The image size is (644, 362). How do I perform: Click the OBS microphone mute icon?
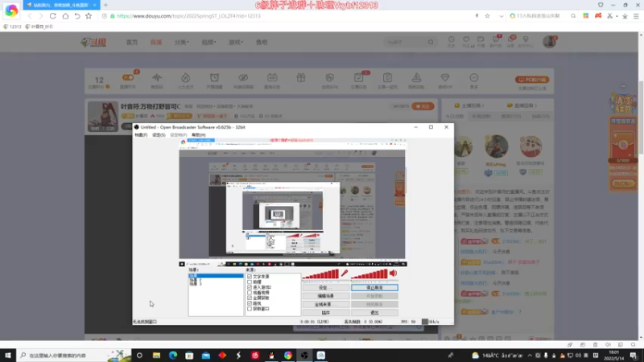tap(345, 274)
